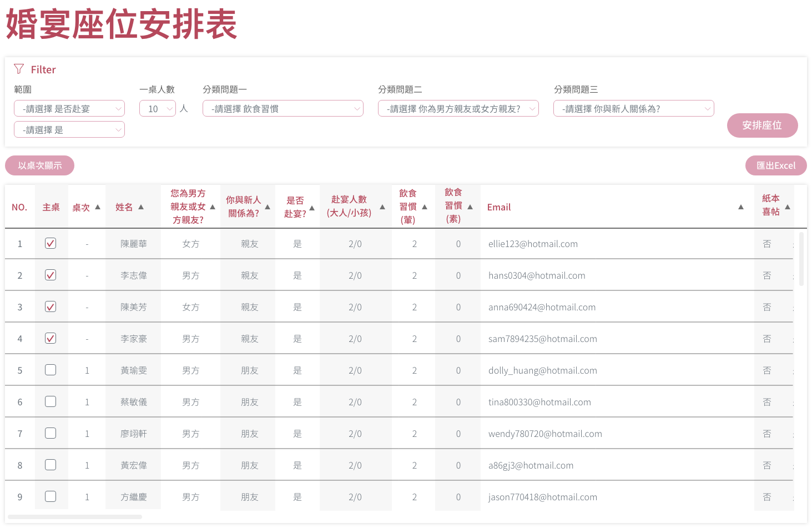Uncheck 主桌 checkbox for 陳麗華

(51, 243)
